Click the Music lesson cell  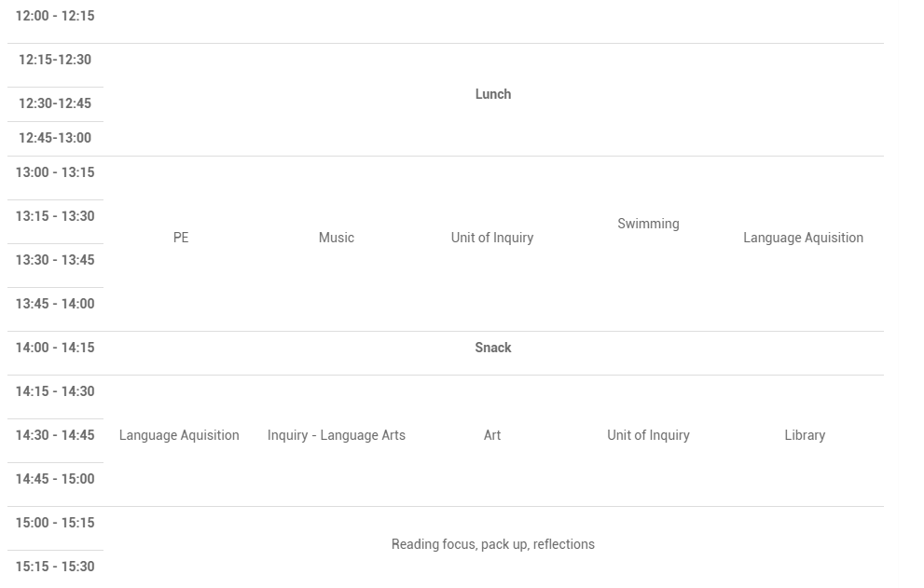point(336,238)
